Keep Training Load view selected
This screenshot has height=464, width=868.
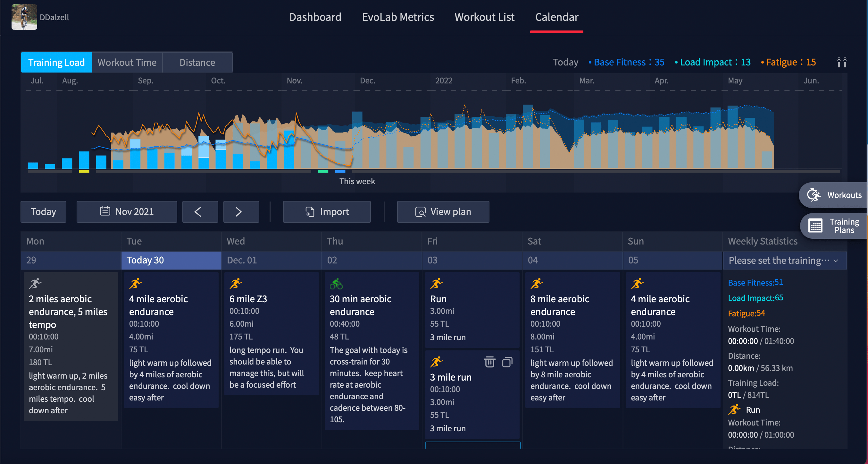[56, 62]
